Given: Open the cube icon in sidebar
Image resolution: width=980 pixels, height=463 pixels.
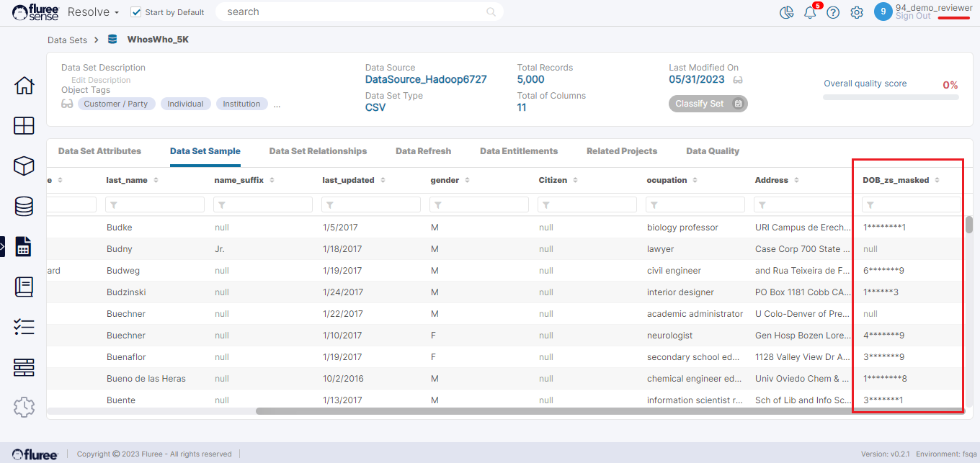Looking at the screenshot, I should (x=24, y=166).
